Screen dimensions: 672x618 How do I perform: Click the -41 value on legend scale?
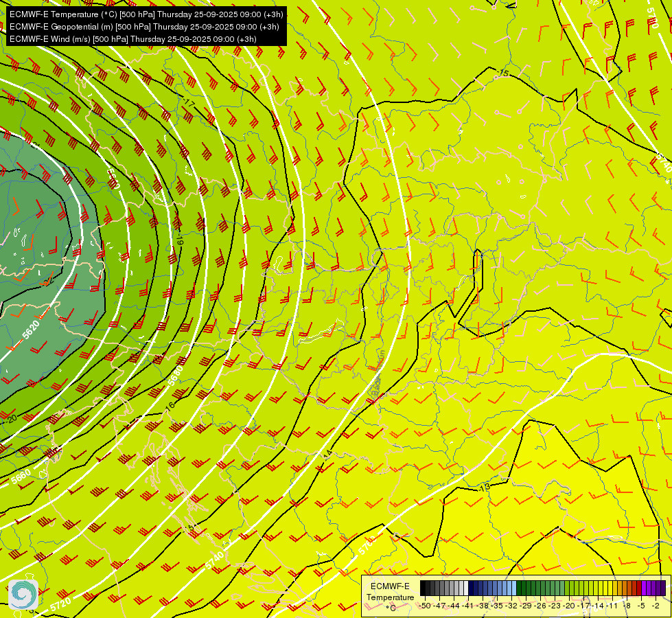pos(468,606)
